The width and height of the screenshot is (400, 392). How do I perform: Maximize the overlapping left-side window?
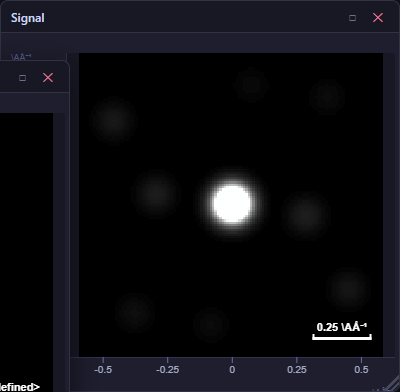click(22, 78)
